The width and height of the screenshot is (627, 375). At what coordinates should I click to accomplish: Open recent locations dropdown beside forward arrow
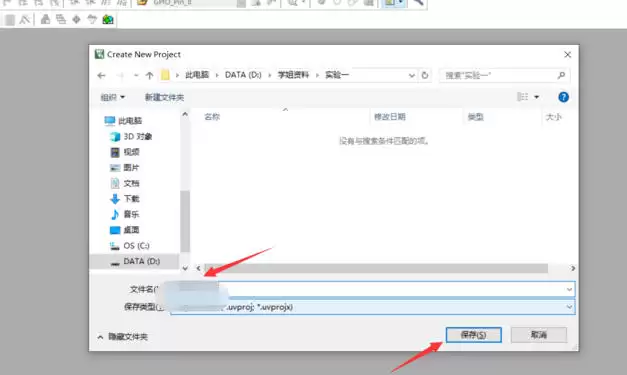coord(136,75)
